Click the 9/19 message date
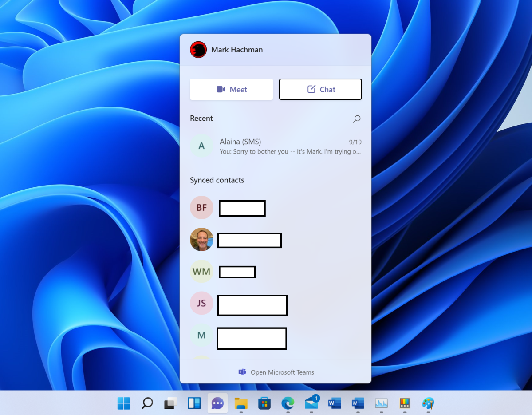Screen dimensions: 532x415 point(355,142)
